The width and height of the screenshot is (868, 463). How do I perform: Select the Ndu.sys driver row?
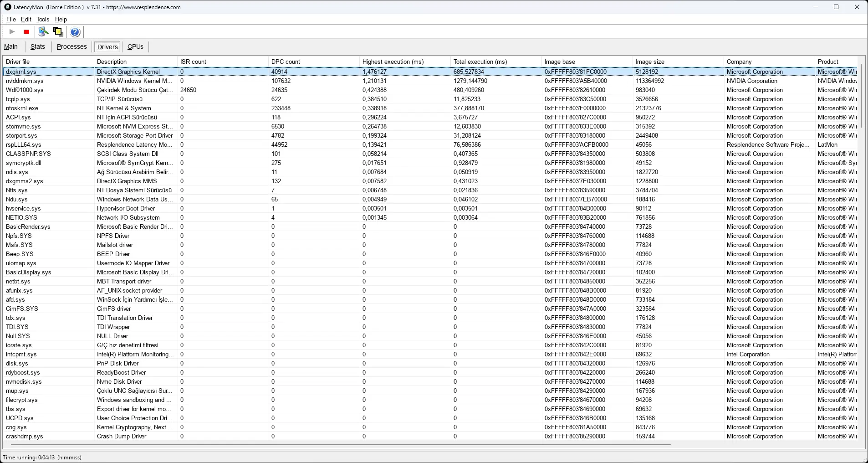point(430,199)
